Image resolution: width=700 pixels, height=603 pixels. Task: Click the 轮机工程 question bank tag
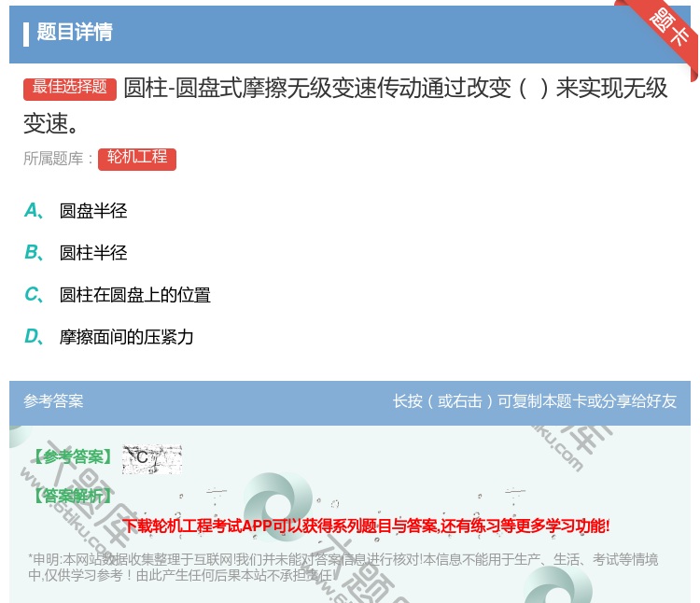coord(137,159)
